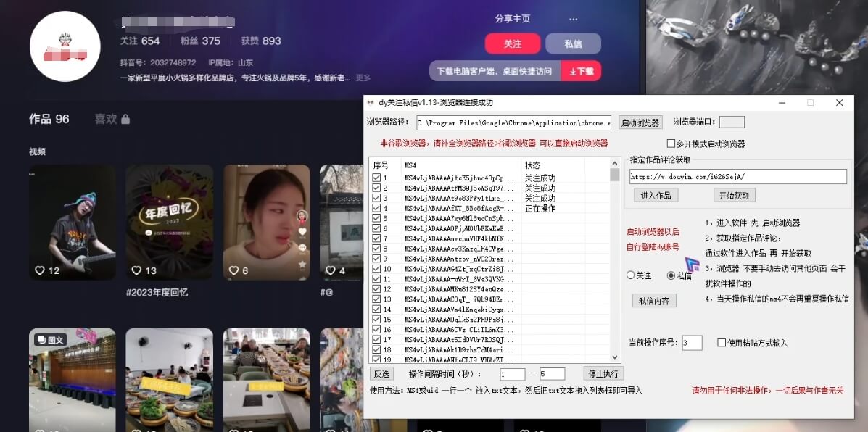
Task: Click the red 关注 follow button
Action: (x=513, y=44)
